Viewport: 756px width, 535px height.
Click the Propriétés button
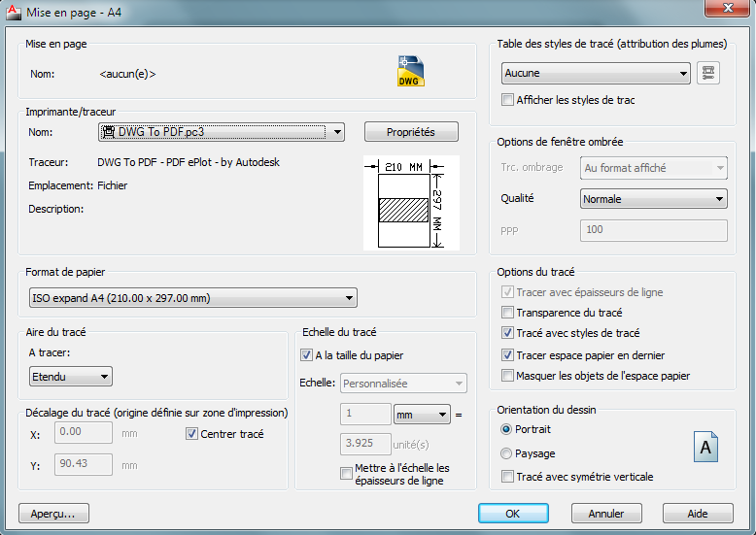click(411, 132)
